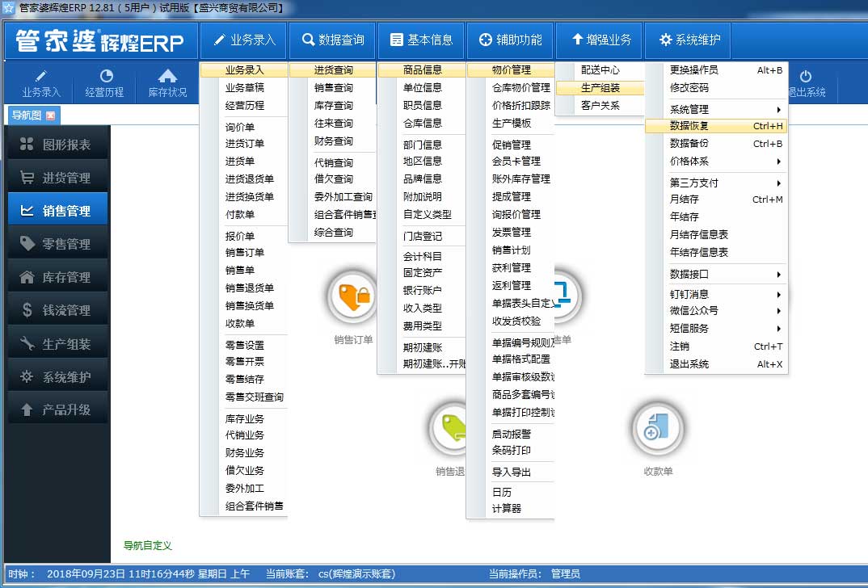The height and width of the screenshot is (588, 868).
Task: Click the 退出系统 power icon
Action: click(806, 76)
